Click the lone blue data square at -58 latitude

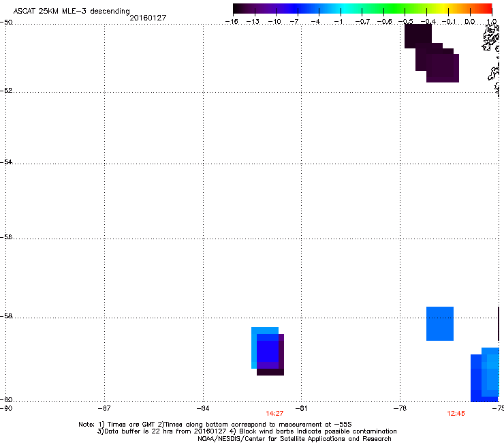tap(440, 324)
